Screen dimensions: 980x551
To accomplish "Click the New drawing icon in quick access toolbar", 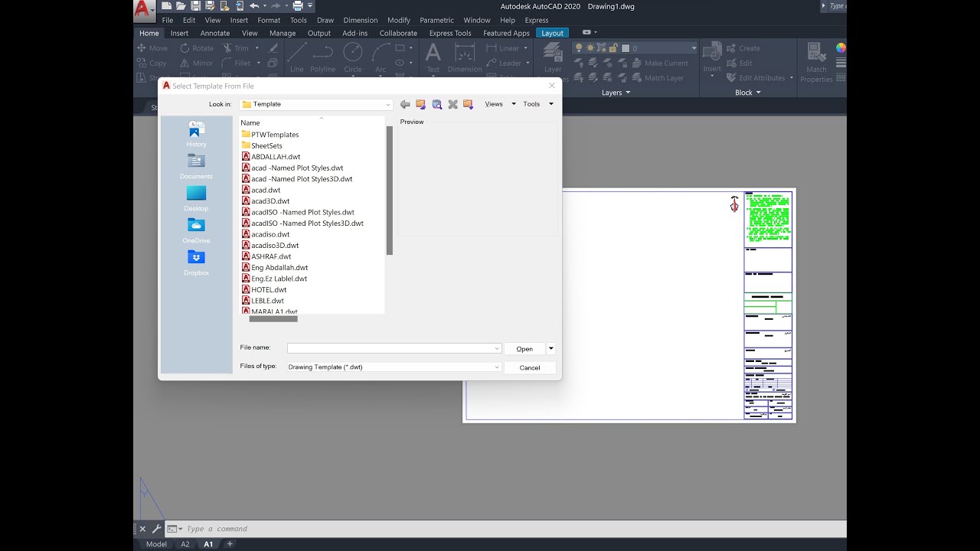I will pyautogui.click(x=167, y=6).
